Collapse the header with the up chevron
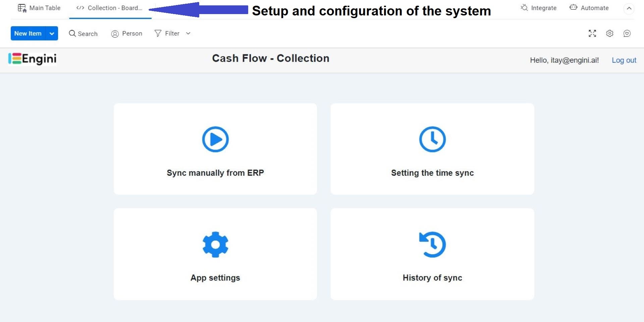This screenshot has width=644, height=322. tap(629, 8)
